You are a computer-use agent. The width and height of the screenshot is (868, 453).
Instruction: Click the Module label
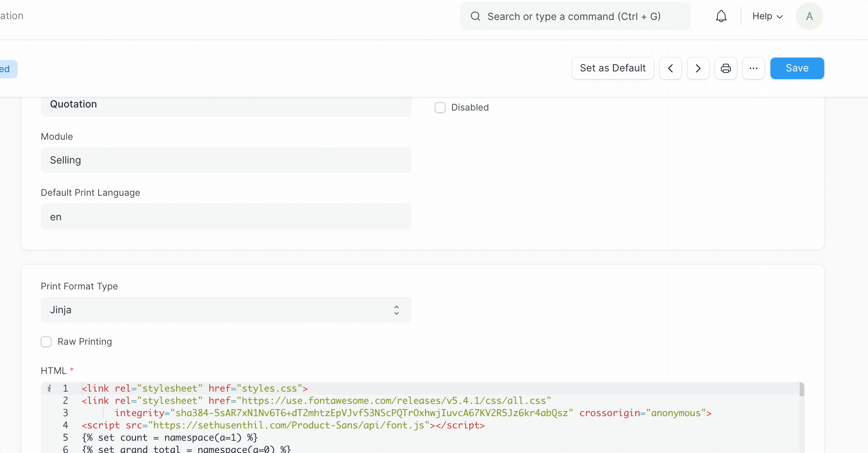tap(57, 137)
